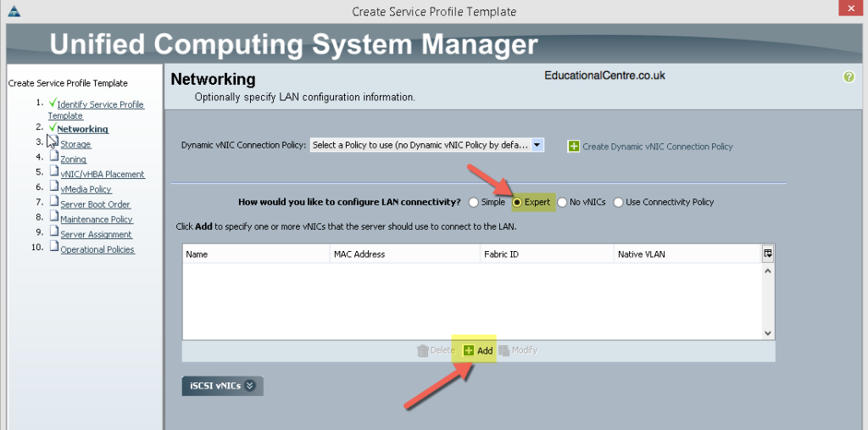Image resolution: width=868 pixels, height=430 pixels.
Task: Select the Simple LAN connectivity option
Action: click(x=473, y=202)
